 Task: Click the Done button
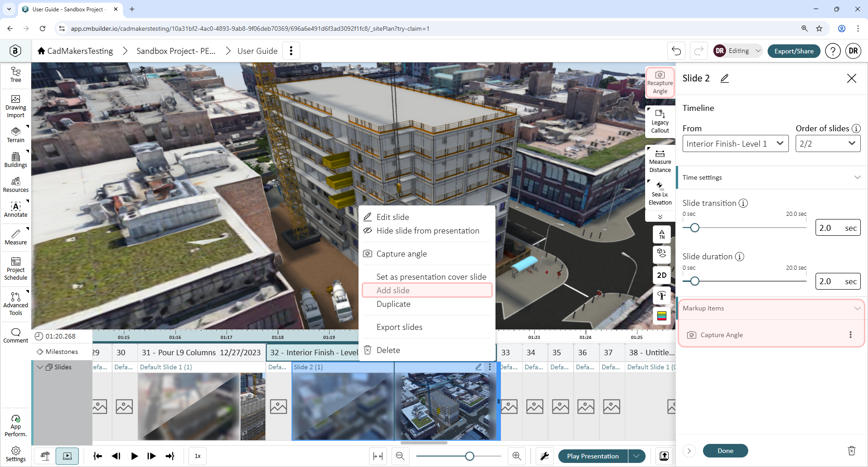click(x=725, y=451)
